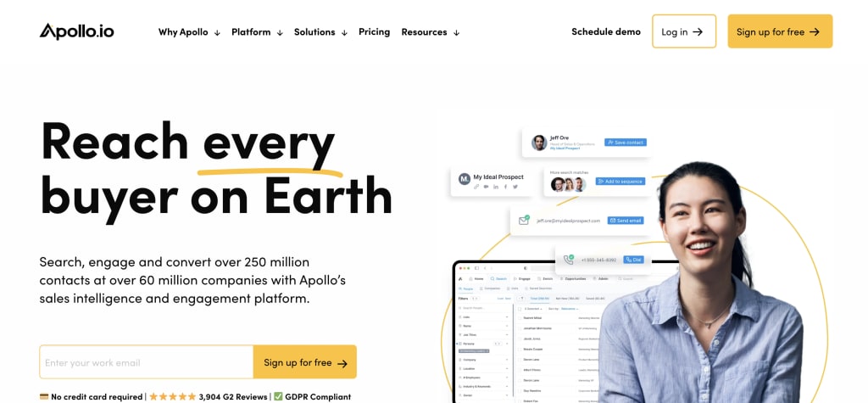Open the Resources dropdown menu
Viewport: 868px width, 403px height.
pyautogui.click(x=430, y=32)
